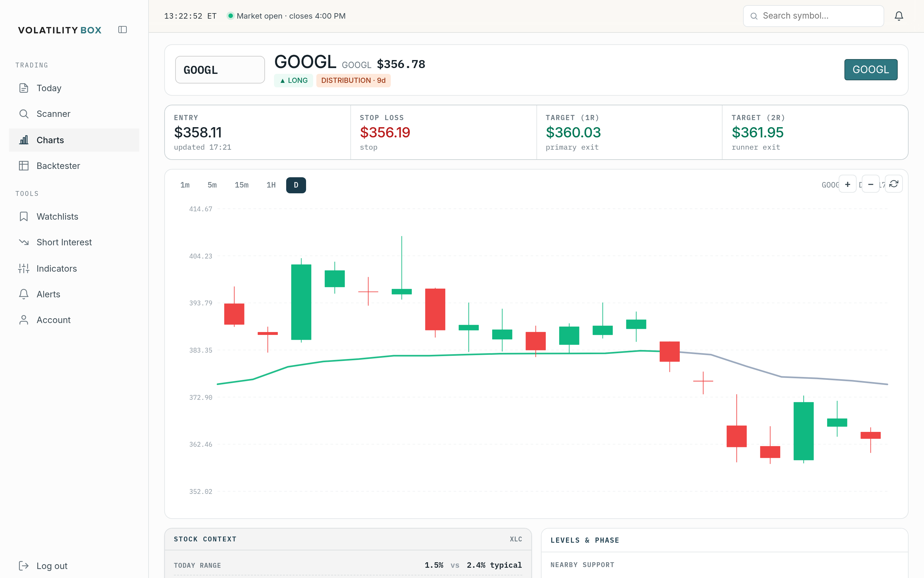Click the NEARBY SUPPORT label
Image resolution: width=924 pixels, height=578 pixels.
[582, 565]
